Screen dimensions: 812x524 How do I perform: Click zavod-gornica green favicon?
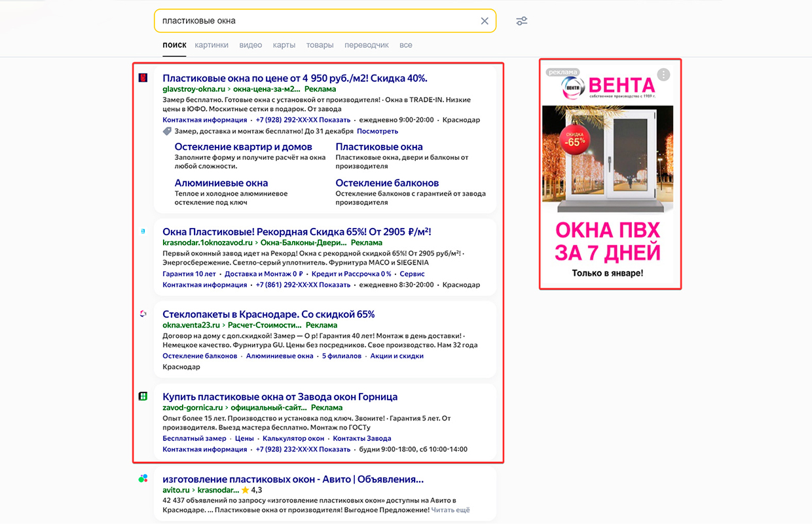[x=143, y=396]
